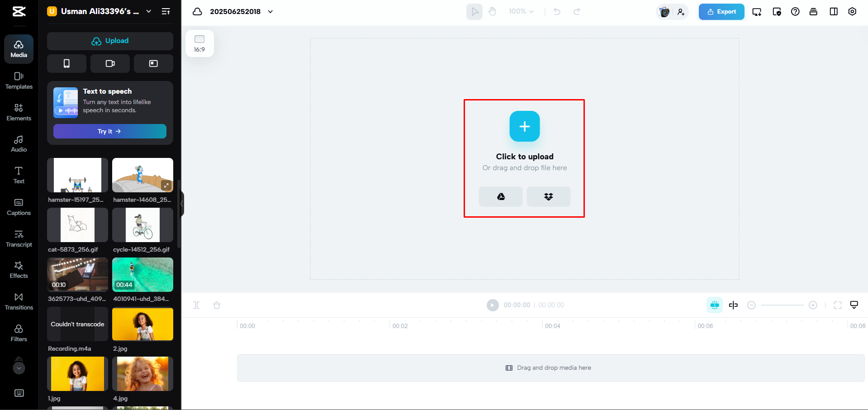Open the Transitions panel

19,301
